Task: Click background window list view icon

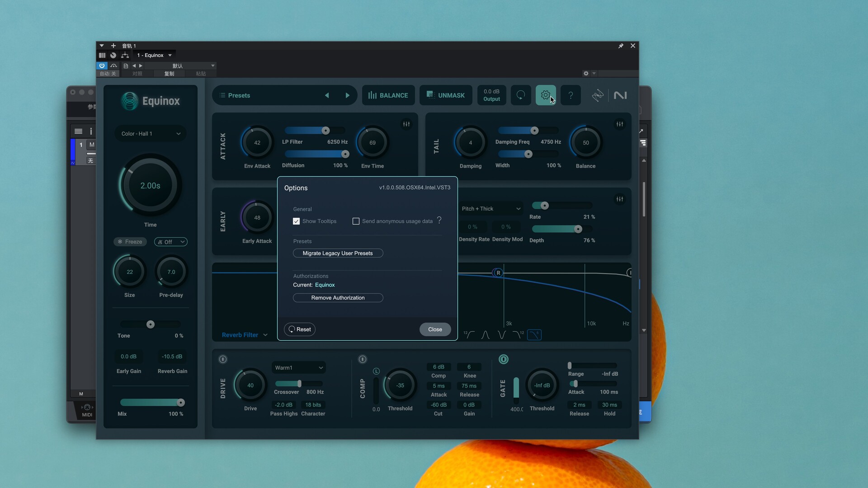Action: pyautogui.click(x=78, y=131)
